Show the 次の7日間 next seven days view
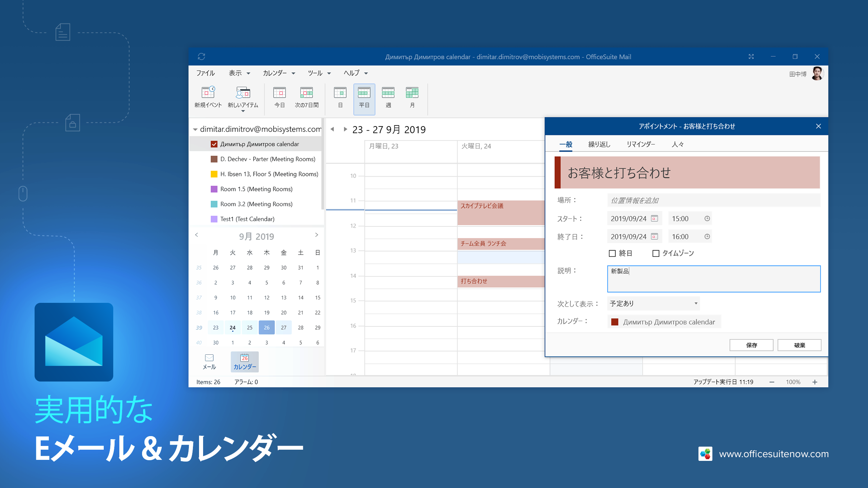 pyautogui.click(x=307, y=93)
